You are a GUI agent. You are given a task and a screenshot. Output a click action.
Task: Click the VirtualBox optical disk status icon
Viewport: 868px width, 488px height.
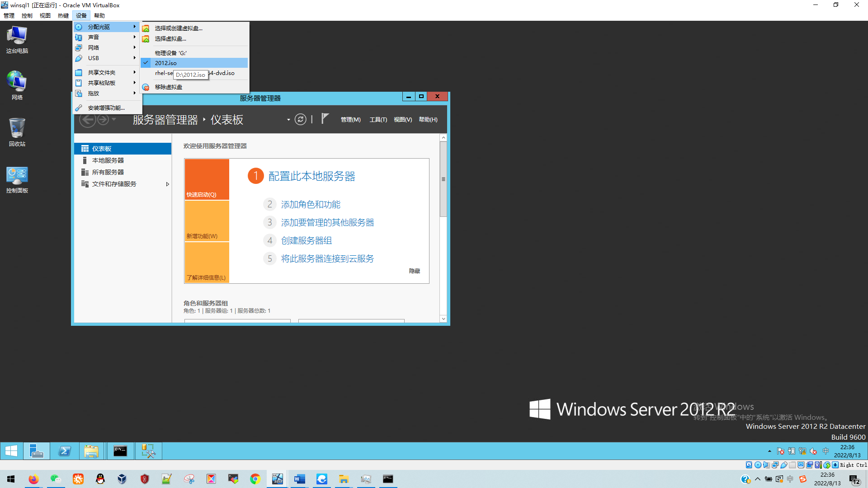[758, 465]
